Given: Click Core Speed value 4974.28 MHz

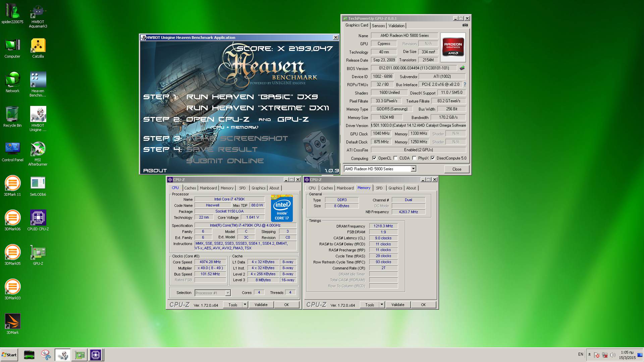Looking at the screenshot, I should (x=210, y=262).
